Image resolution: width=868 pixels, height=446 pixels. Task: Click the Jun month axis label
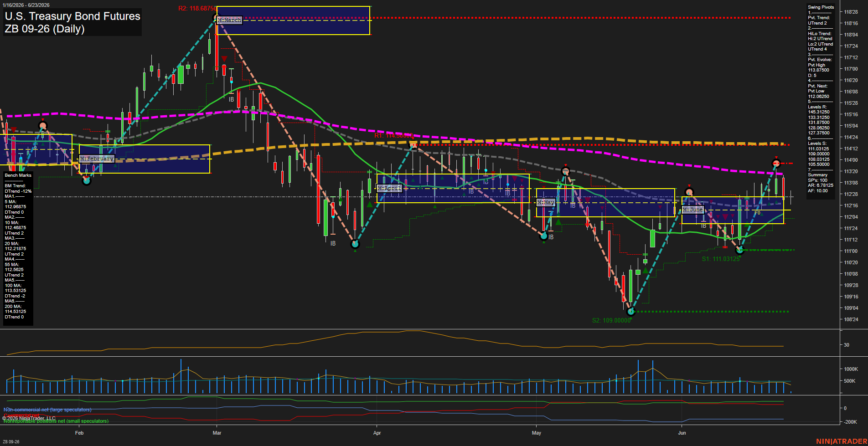coord(682,433)
